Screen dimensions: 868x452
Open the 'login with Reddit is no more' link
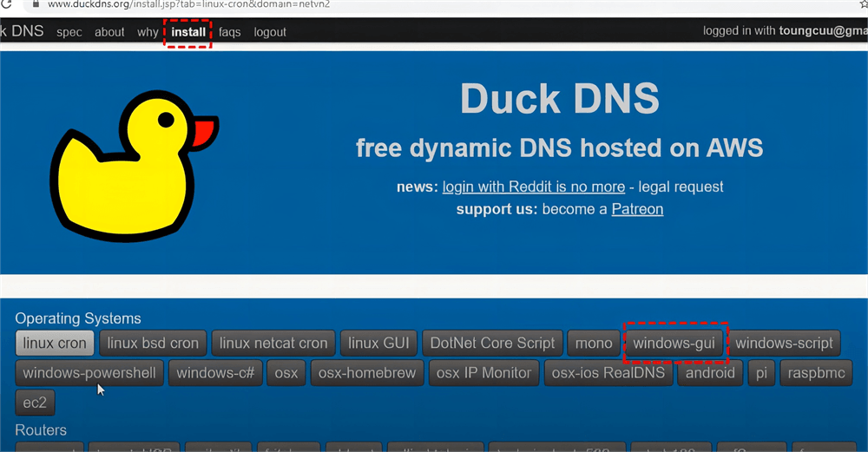click(x=534, y=187)
